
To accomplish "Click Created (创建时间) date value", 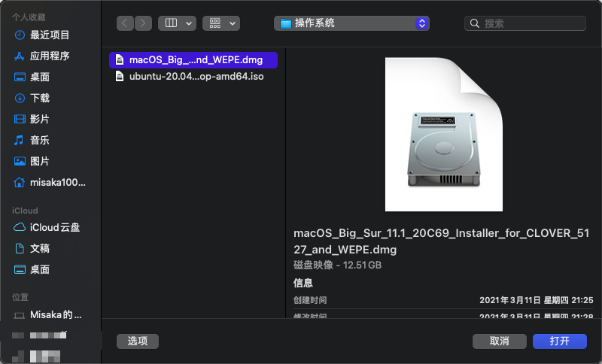I will click(x=536, y=300).
